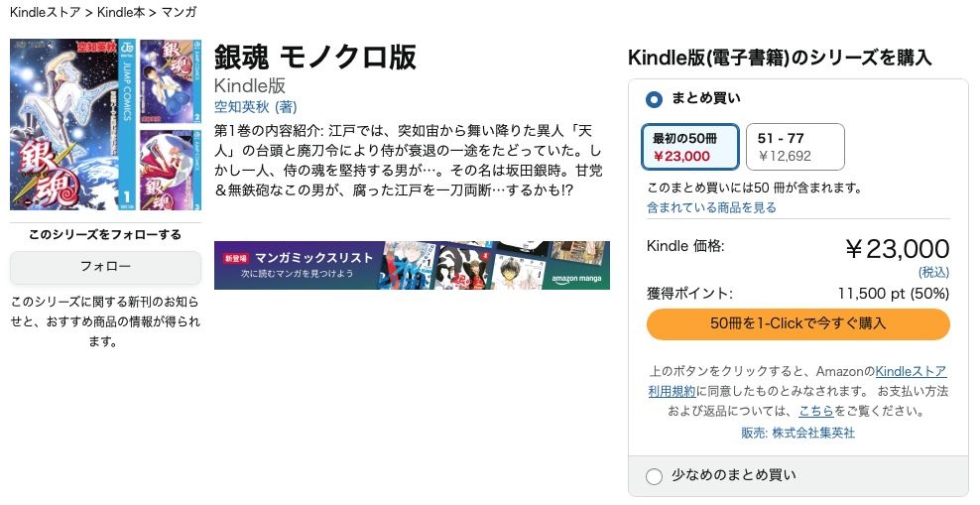Go to Kindleストア breadcrumb
This screenshot has height=505, width=980.
(45, 12)
